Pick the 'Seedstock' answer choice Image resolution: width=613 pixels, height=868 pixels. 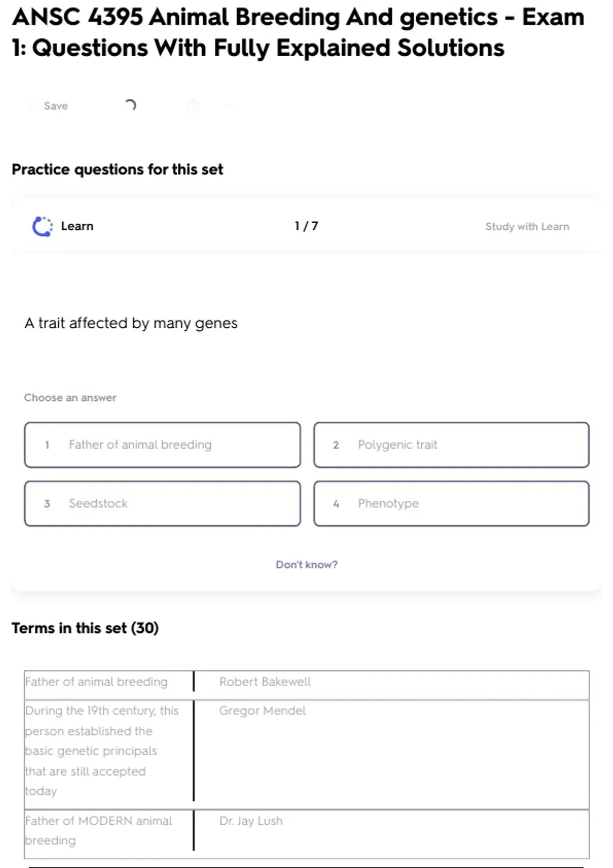(x=162, y=503)
